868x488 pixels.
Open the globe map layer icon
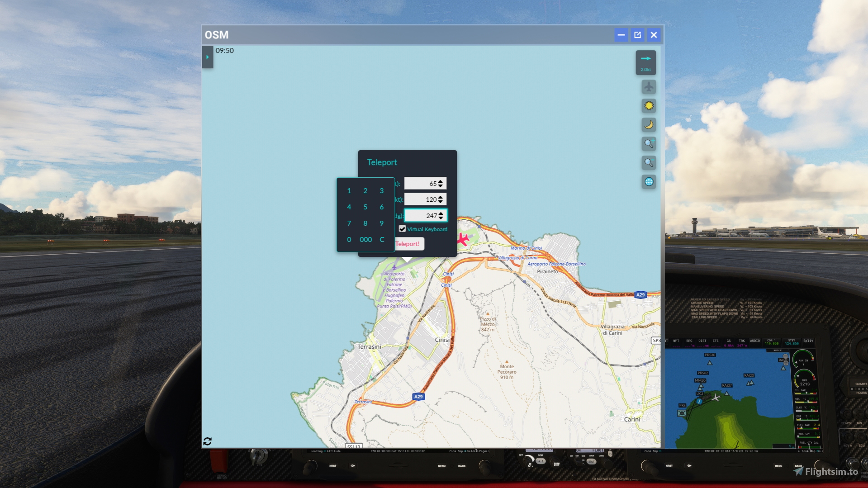[648, 181]
